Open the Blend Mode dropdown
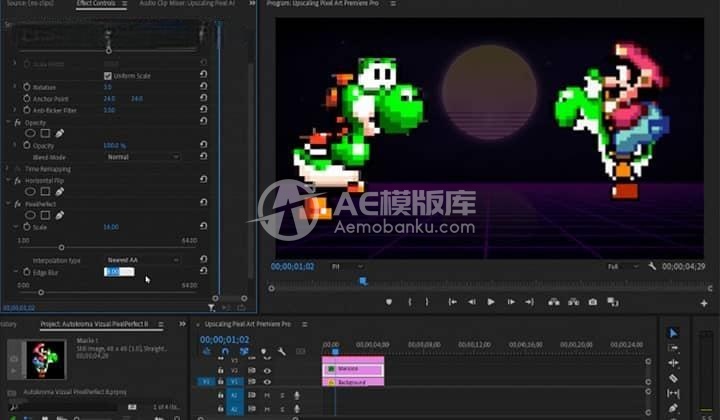 [142, 157]
